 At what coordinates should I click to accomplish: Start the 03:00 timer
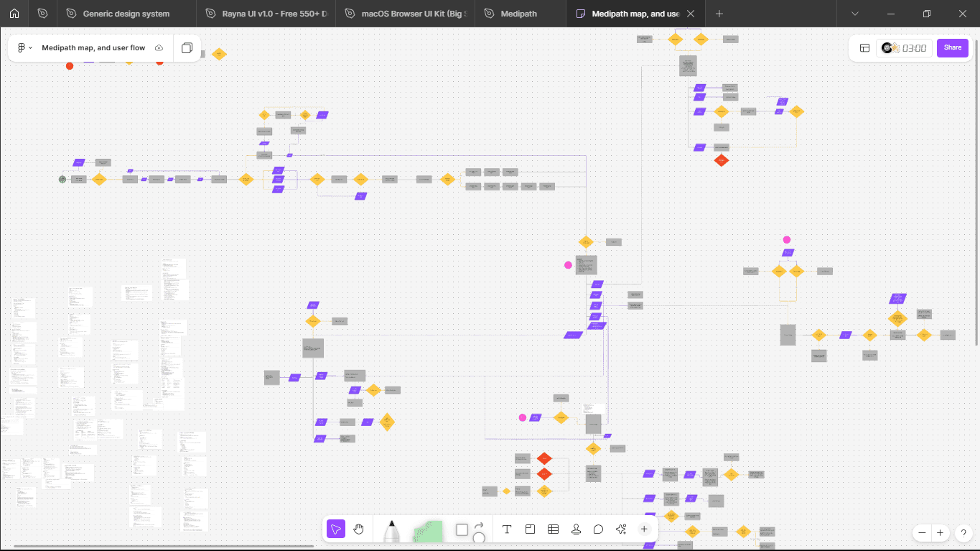click(x=914, y=48)
